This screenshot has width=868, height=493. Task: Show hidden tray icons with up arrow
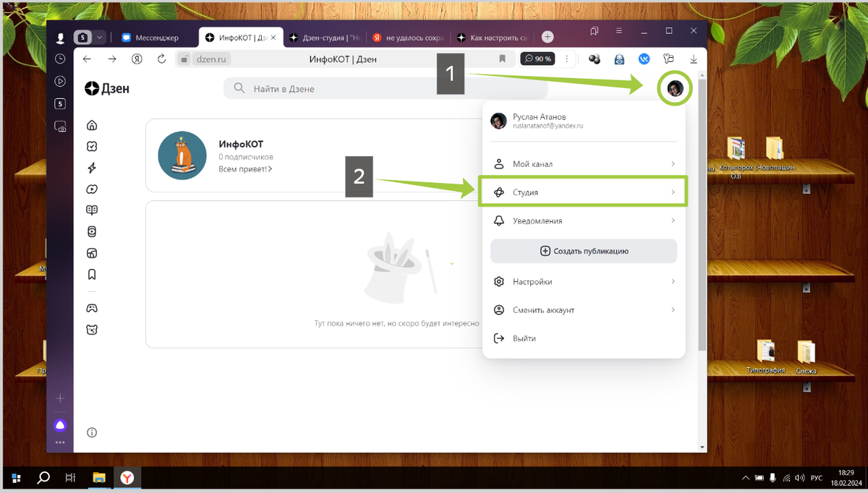click(x=746, y=478)
